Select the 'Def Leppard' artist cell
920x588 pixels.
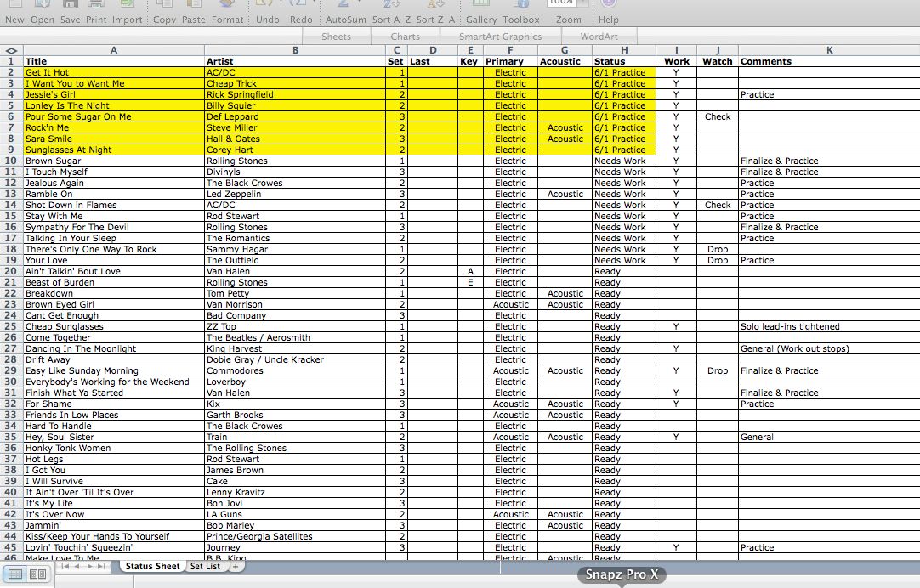point(295,116)
